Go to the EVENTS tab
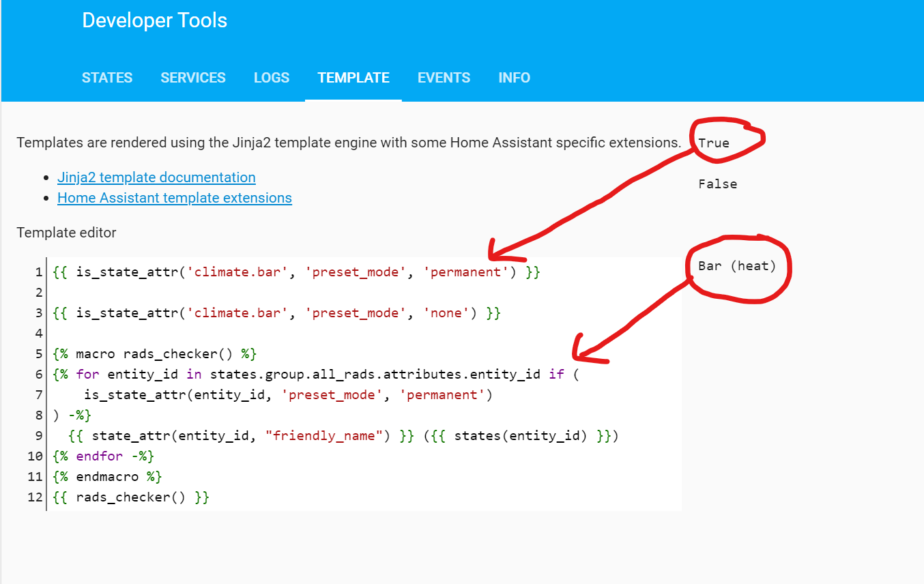The image size is (924, 584). [444, 78]
